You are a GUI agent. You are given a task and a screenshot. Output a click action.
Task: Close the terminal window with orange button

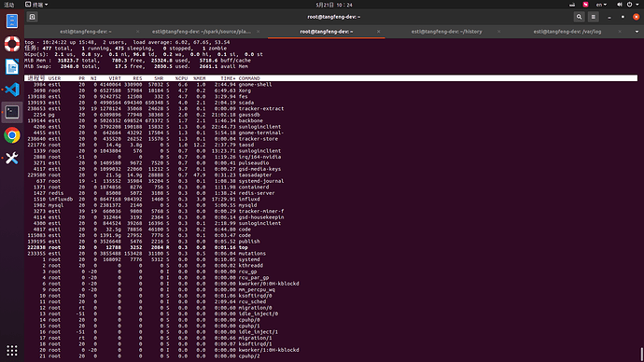click(637, 17)
